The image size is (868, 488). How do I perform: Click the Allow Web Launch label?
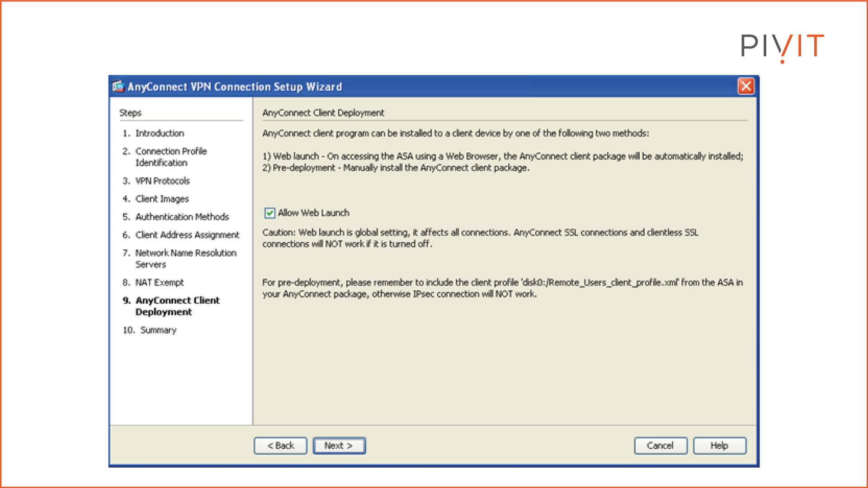tap(314, 213)
